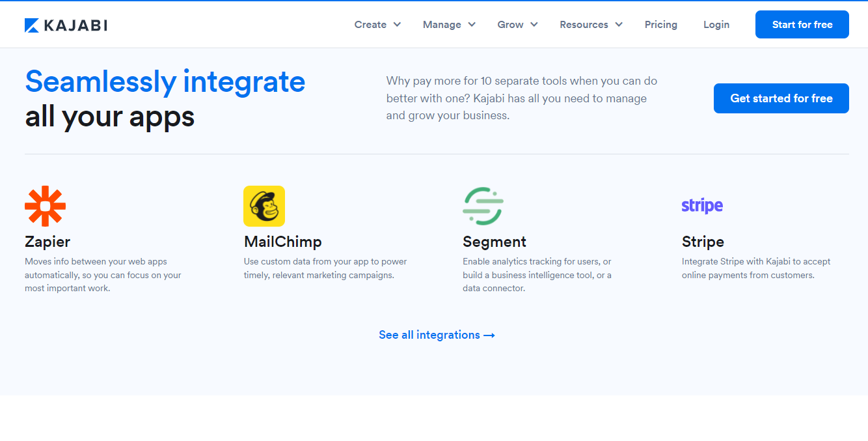Click the MailChimp description 'Use custom data from your app'
Screen dimensions: 868x441
(x=325, y=268)
